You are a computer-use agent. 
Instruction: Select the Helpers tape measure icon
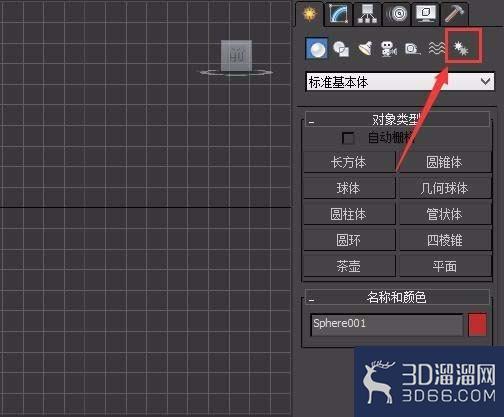click(x=412, y=49)
